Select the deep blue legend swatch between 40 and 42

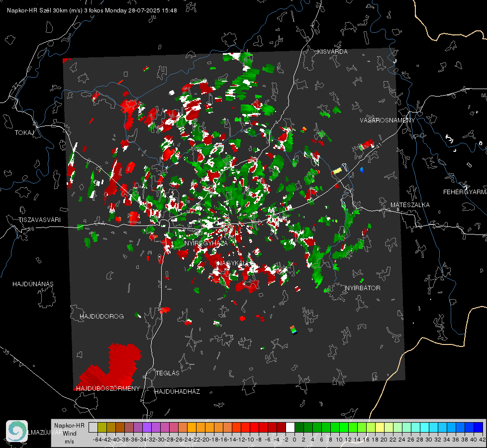coord(478,427)
